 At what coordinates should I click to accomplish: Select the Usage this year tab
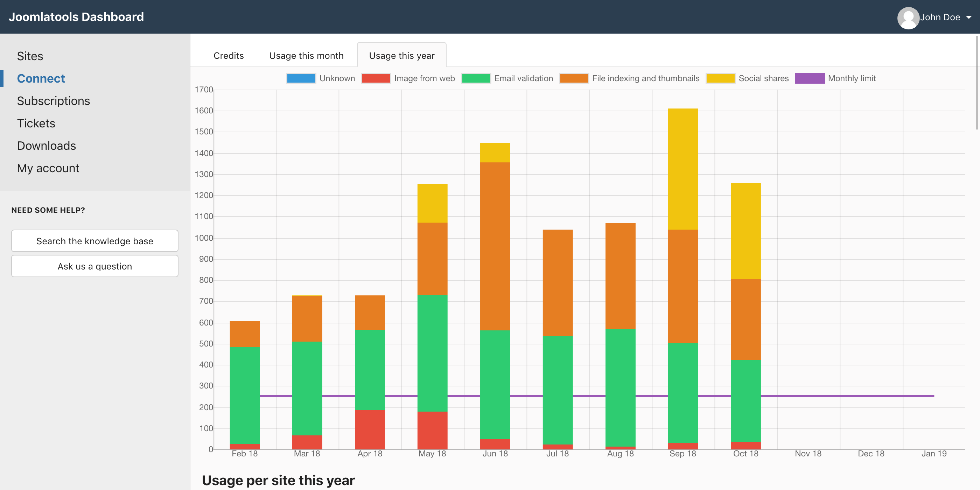[x=401, y=56]
